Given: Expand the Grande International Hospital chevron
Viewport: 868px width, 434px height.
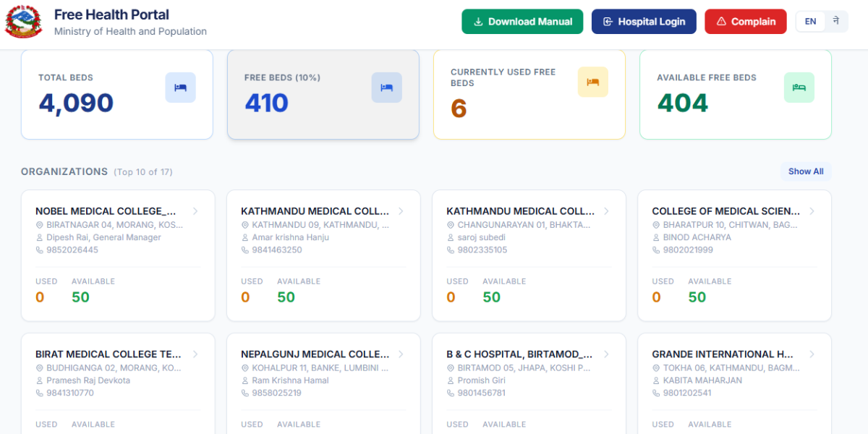Looking at the screenshot, I should tap(812, 354).
